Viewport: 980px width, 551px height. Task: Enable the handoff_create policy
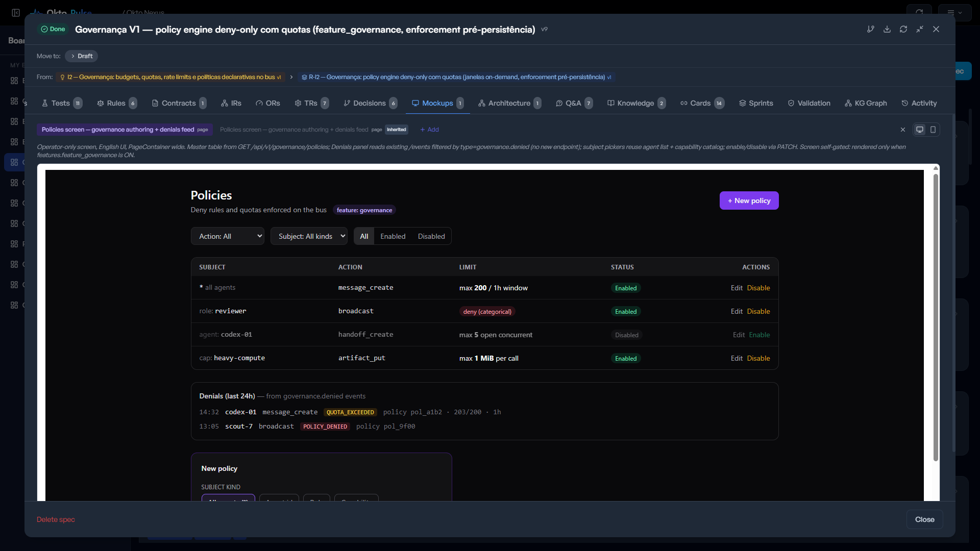click(x=759, y=335)
